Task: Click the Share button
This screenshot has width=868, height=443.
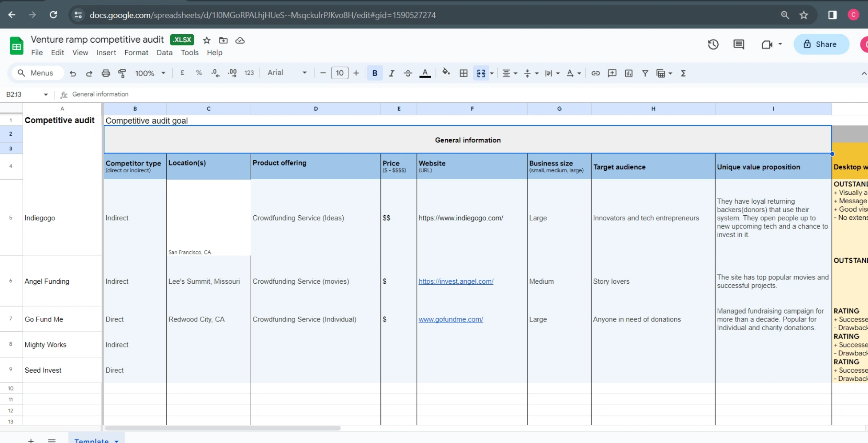Action: tap(821, 44)
